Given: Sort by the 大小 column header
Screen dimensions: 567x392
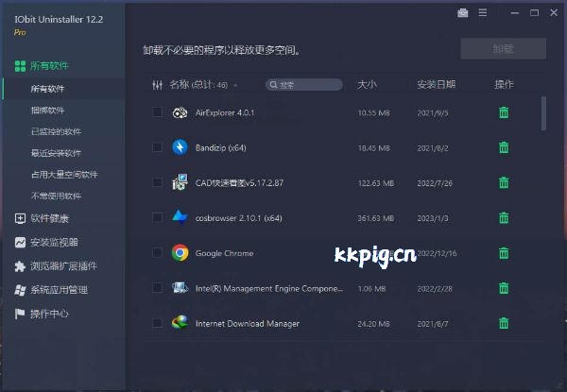Looking at the screenshot, I should tap(367, 85).
